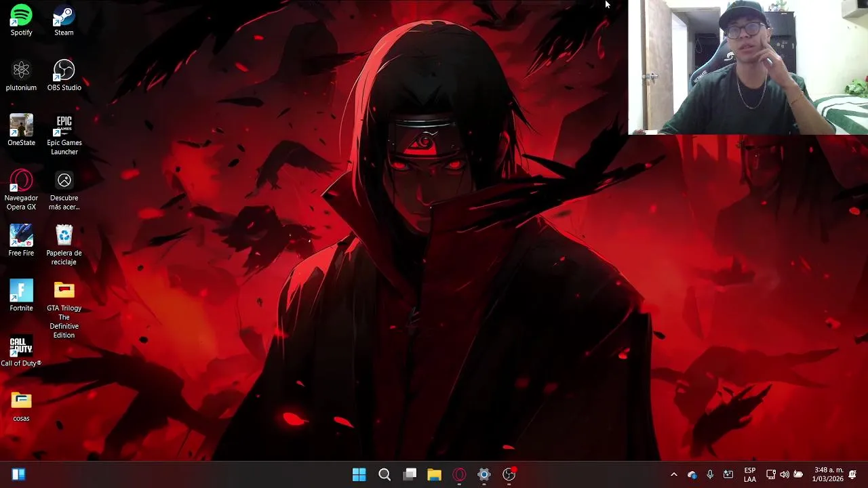Select the Navegador Opera GX shortcut

pyautogui.click(x=21, y=190)
